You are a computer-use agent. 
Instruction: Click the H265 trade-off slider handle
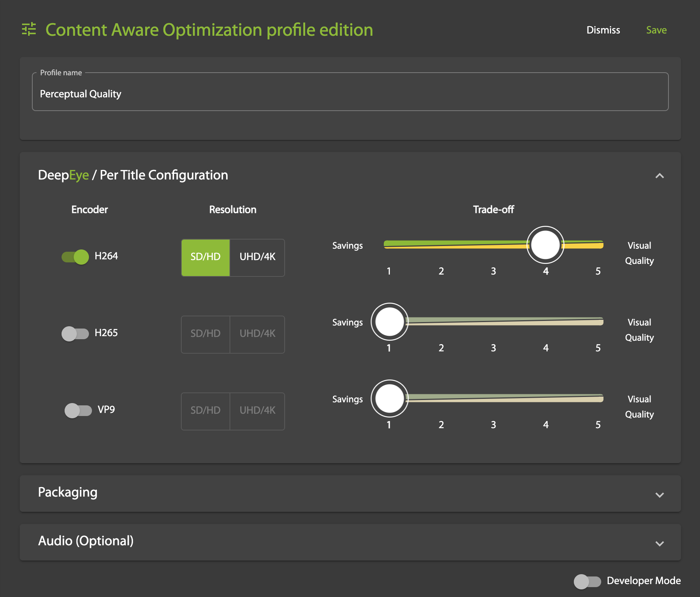coord(390,322)
